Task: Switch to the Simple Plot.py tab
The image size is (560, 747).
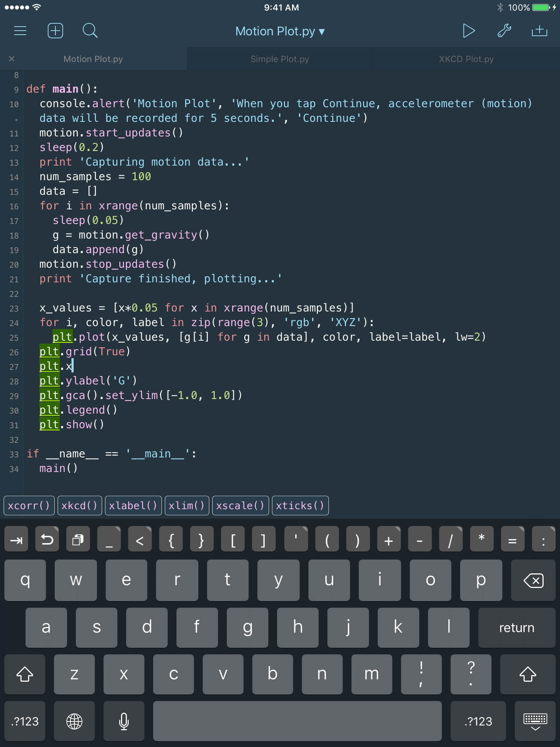Action: coord(280,59)
